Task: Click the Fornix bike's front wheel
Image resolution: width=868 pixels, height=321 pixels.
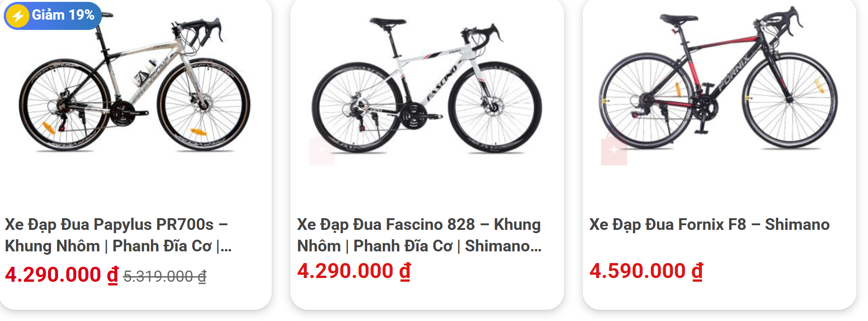Action: [789, 100]
